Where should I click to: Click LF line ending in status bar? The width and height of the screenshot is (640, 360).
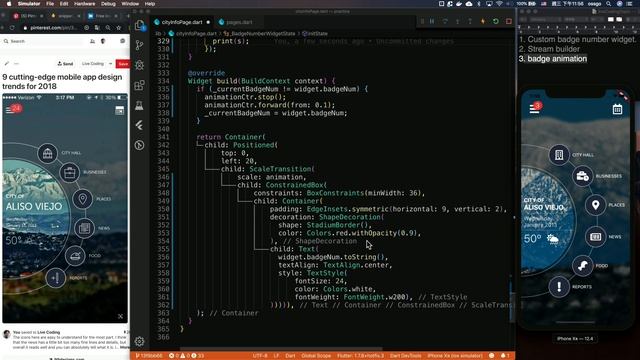click(276, 356)
